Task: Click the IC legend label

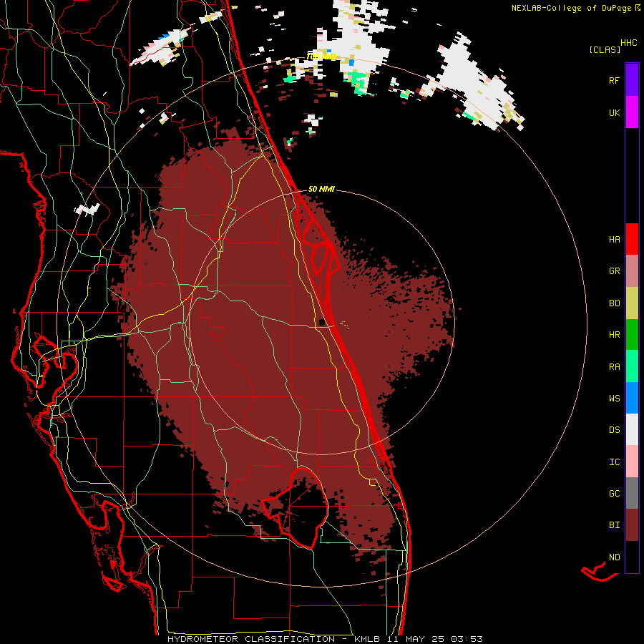Action: click(x=614, y=462)
